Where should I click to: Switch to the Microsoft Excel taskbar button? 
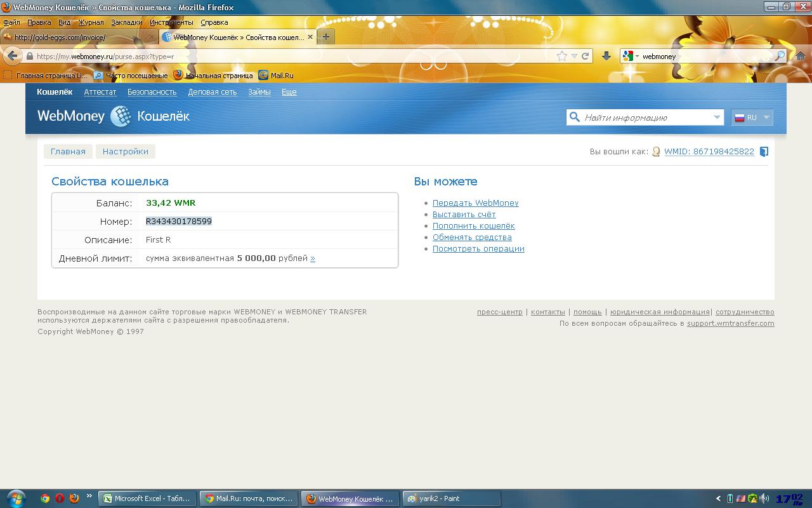pos(147,498)
